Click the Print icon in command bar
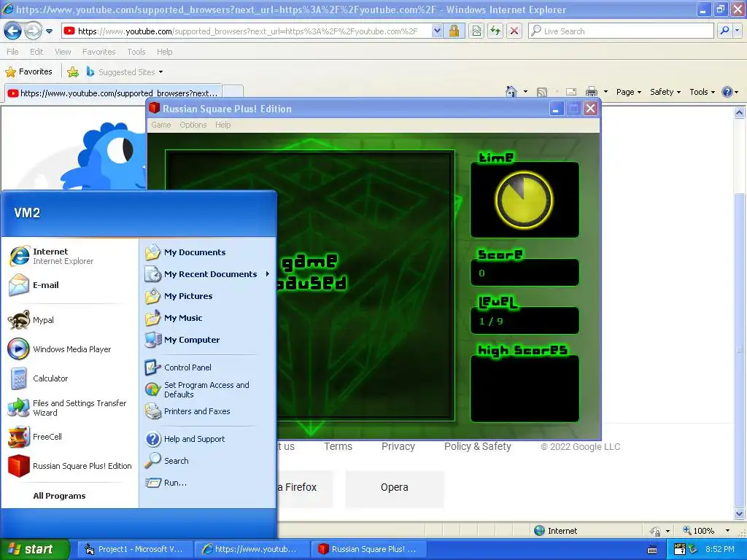Viewport: 747px width, 560px height. coord(591,92)
